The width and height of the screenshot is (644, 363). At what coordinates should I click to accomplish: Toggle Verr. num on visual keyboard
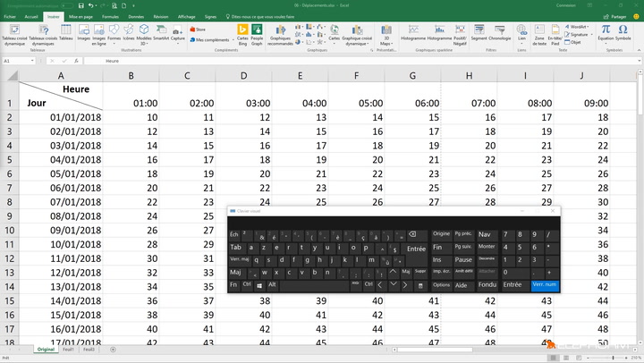point(545,286)
